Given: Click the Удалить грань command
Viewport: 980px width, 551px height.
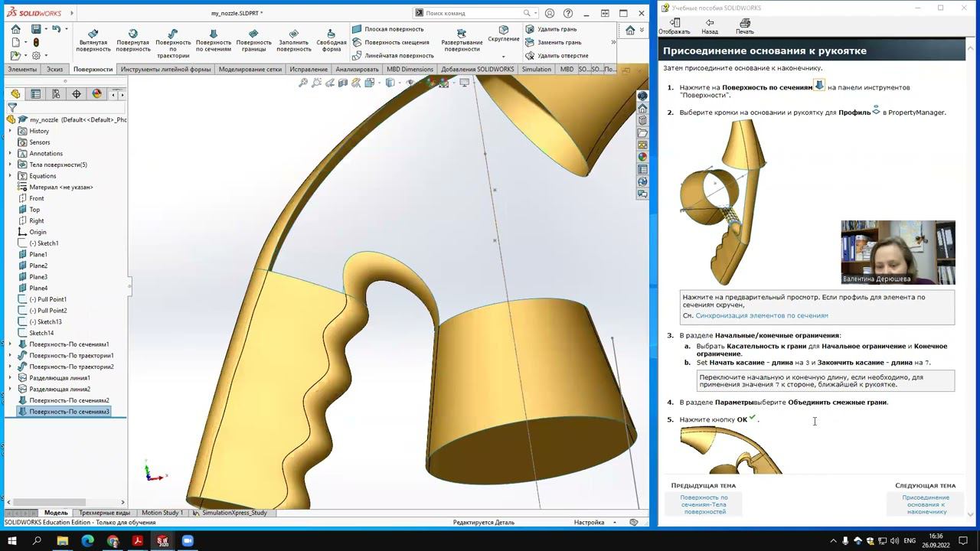Looking at the screenshot, I should pyautogui.click(x=551, y=29).
